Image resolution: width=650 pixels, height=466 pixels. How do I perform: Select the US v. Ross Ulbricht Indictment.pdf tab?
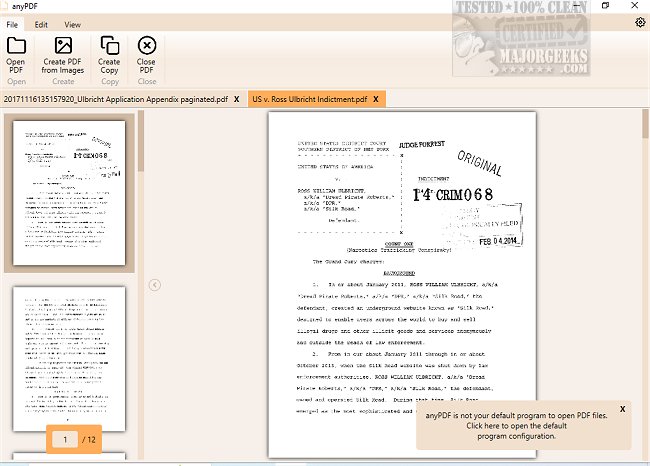309,100
